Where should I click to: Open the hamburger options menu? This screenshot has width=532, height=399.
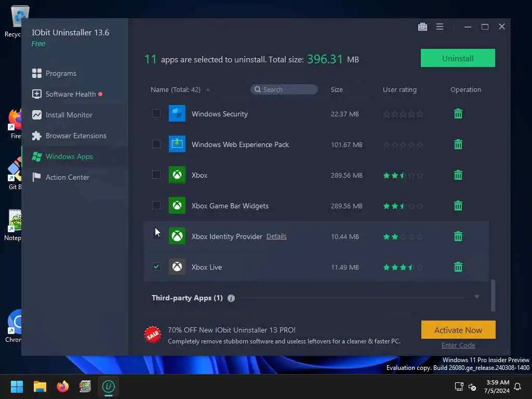click(x=440, y=26)
